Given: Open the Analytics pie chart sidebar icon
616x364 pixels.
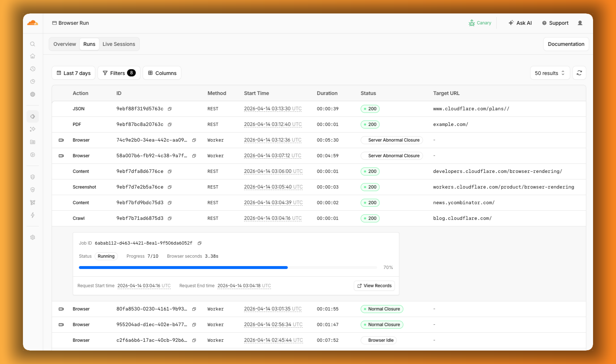Looking at the screenshot, I should pyautogui.click(x=32, y=82).
